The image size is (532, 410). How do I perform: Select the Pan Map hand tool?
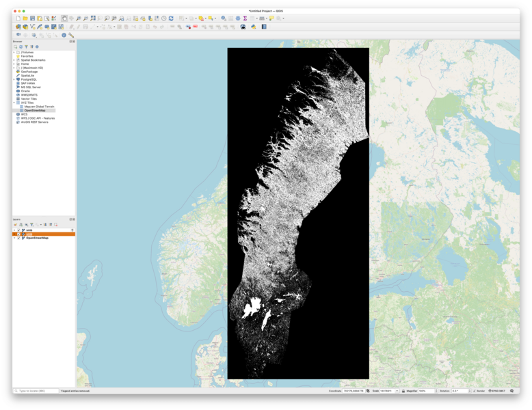(64, 18)
